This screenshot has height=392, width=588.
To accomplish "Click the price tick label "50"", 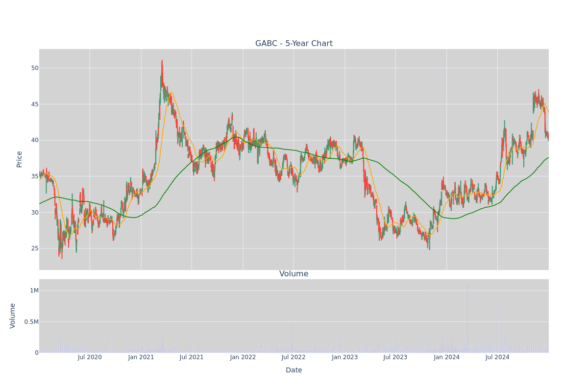I will coord(35,68).
